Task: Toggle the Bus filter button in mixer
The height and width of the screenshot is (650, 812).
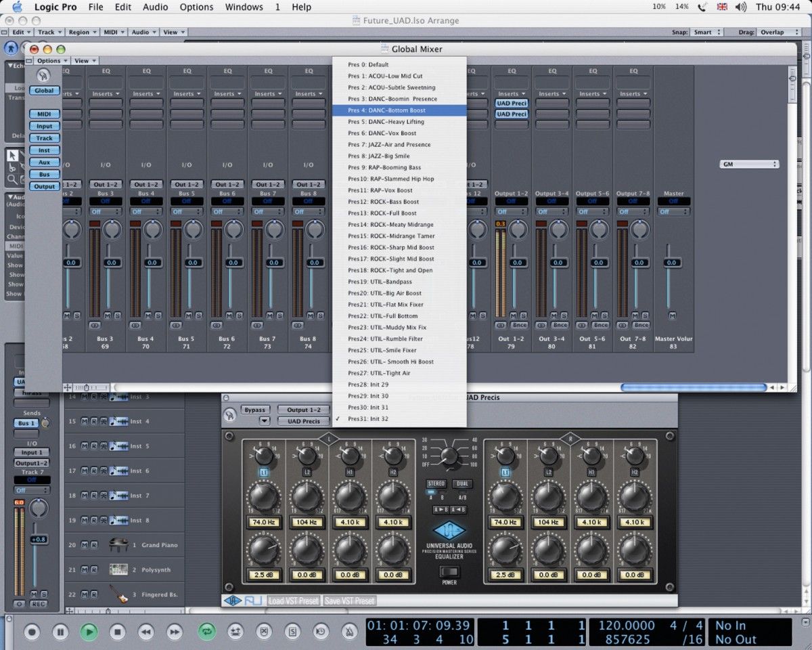Action: (44, 175)
